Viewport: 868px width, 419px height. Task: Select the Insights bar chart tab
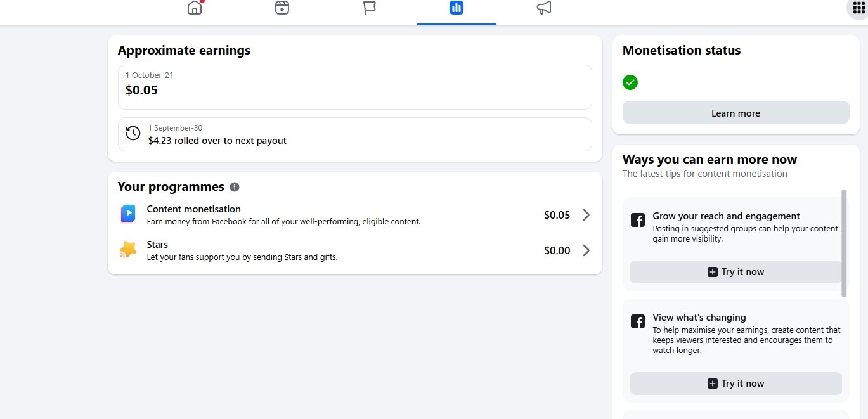click(x=457, y=8)
